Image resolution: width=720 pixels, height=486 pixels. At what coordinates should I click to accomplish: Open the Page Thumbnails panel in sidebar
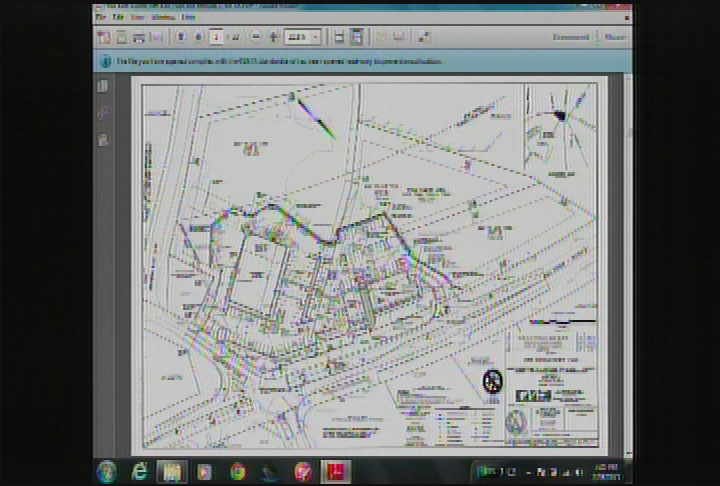tap(103, 86)
